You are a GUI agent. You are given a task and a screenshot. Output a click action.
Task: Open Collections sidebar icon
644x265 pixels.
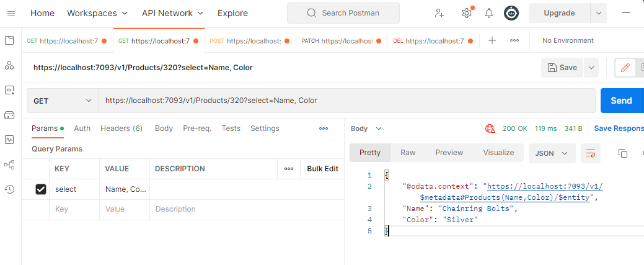pyautogui.click(x=9, y=40)
